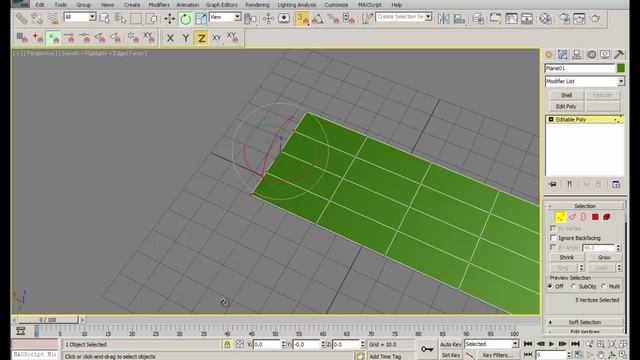Open the Selected key filter dropdown

pos(491,344)
